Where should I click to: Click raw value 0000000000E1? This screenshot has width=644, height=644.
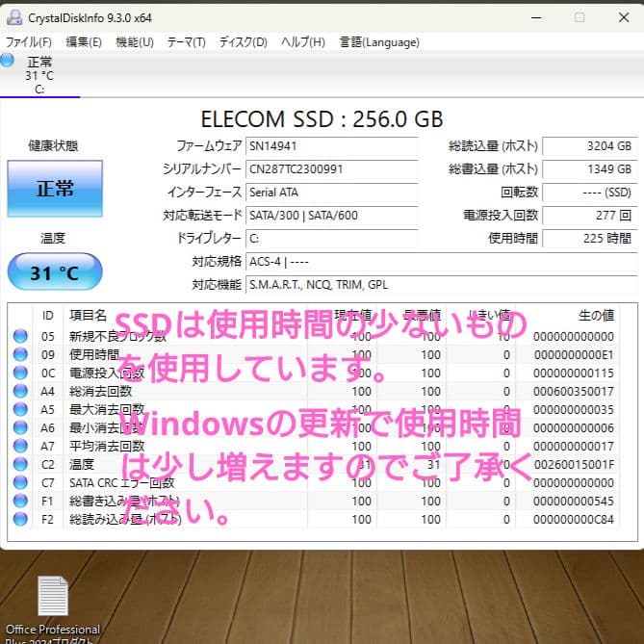[574, 355]
